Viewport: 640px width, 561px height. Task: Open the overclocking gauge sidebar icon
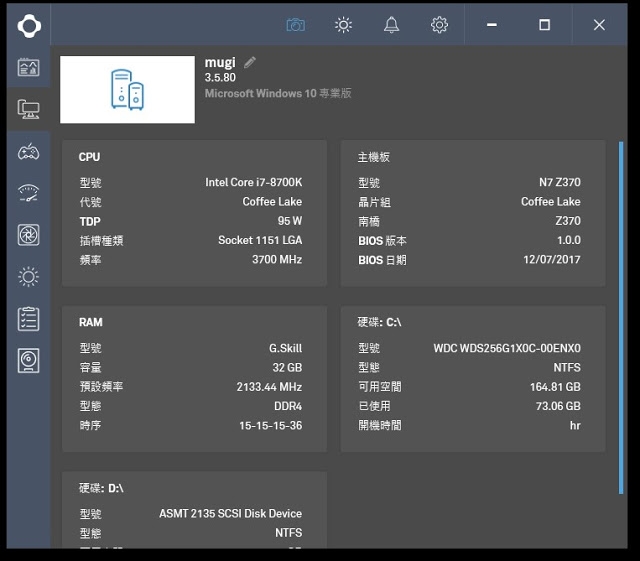(29, 193)
